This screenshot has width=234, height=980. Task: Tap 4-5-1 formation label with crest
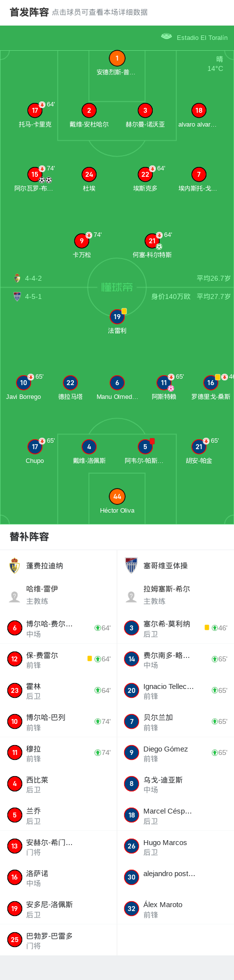pos(28,296)
